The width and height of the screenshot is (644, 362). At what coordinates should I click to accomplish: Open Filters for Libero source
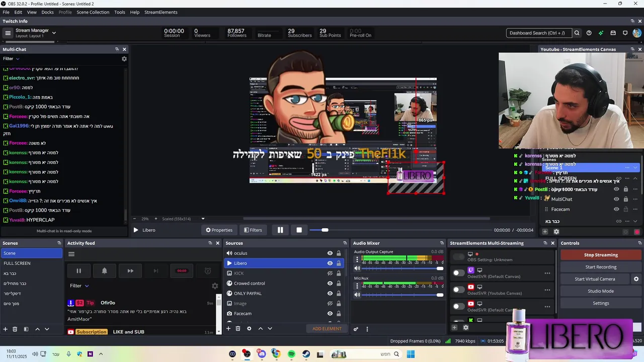(x=253, y=230)
